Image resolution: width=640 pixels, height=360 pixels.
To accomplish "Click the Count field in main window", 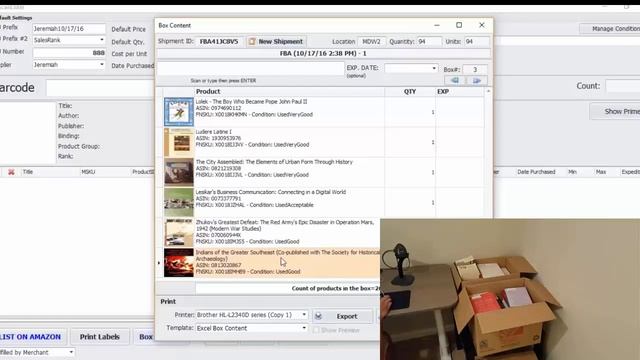I will 623,86.
